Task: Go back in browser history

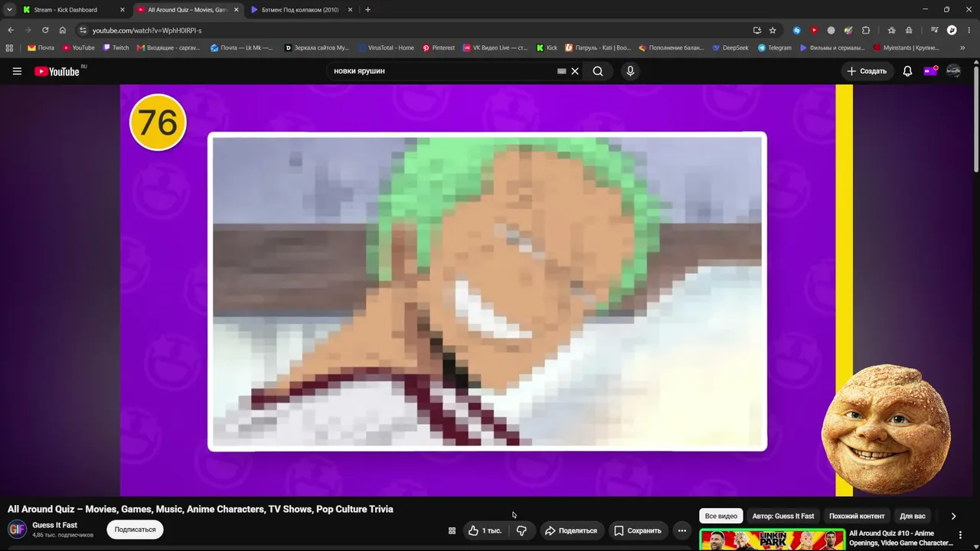Action: click(11, 30)
